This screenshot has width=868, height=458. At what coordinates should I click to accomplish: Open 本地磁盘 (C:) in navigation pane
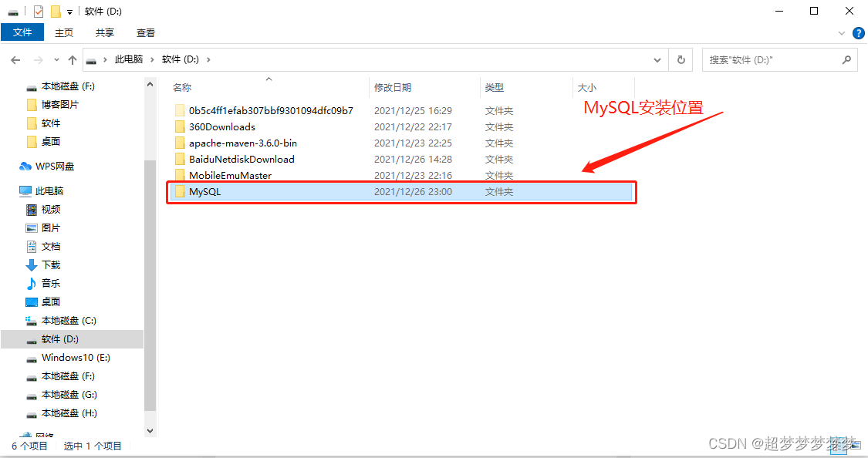[69, 320]
